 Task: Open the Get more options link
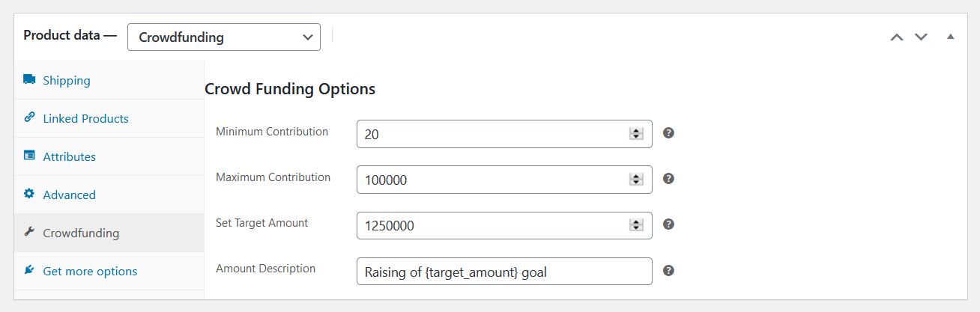click(x=90, y=271)
